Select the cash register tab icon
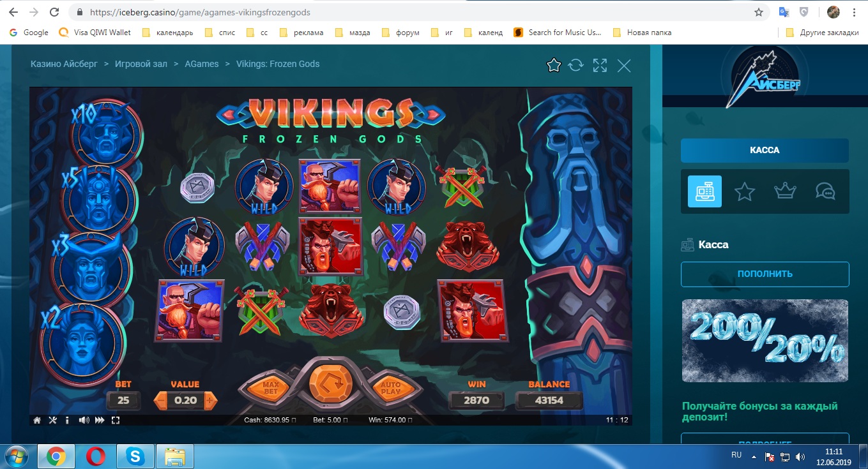This screenshot has width=868, height=469. click(704, 191)
